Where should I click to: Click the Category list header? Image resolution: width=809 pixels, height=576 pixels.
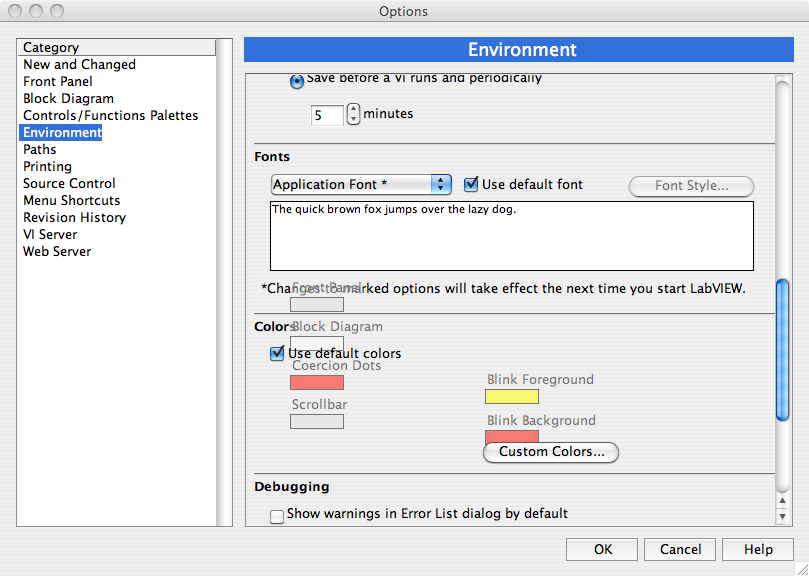117,47
